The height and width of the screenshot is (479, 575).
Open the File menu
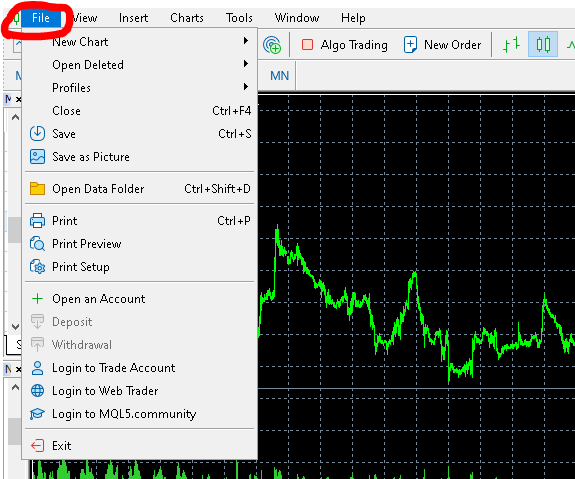41,18
